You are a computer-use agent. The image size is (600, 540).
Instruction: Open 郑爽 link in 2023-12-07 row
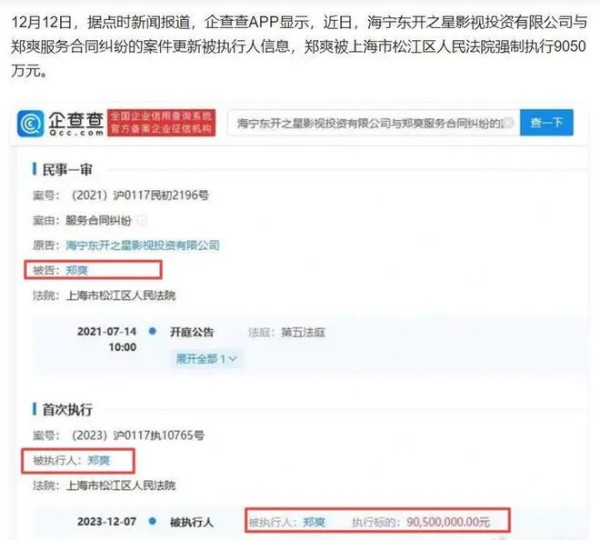click(314, 522)
